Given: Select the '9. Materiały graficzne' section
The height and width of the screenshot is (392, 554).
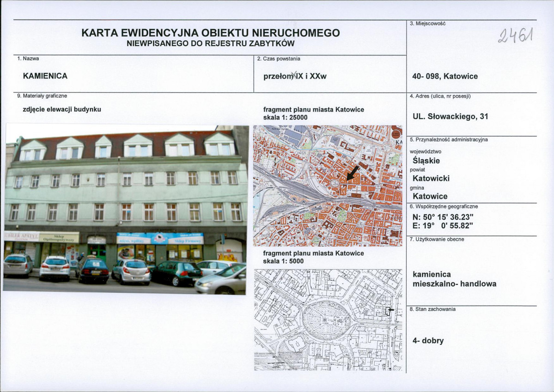Looking at the screenshot, I should [x=42, y=96].
